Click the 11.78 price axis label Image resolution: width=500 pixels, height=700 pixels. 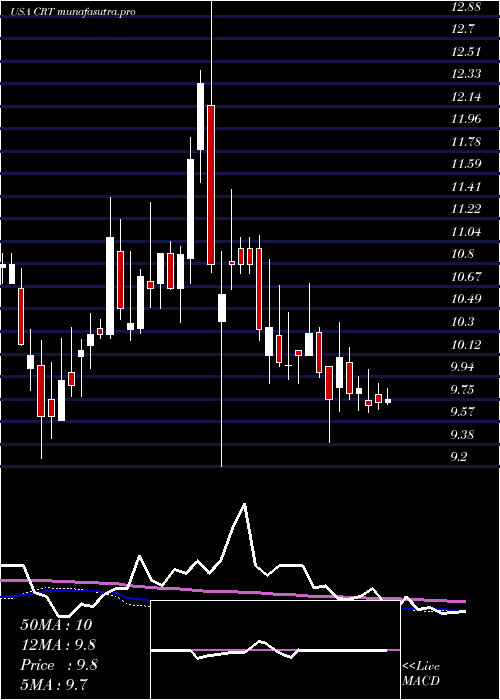point(466,142)
